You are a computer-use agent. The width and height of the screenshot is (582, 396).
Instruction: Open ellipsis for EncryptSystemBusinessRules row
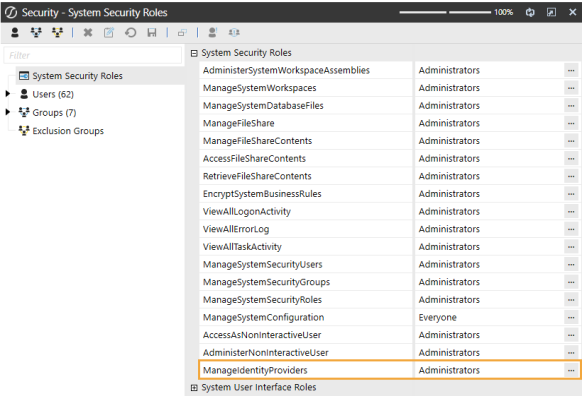tap(571, 194)
